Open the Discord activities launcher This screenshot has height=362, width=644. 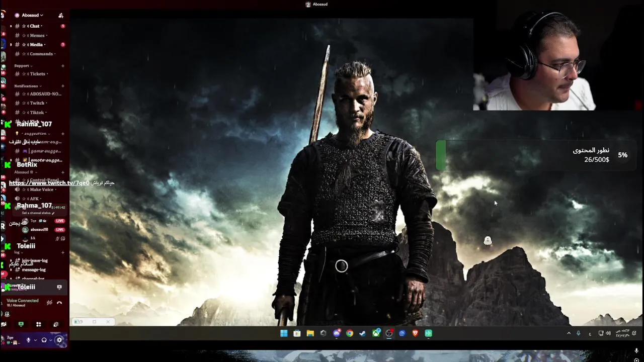[x=38, y=324]
